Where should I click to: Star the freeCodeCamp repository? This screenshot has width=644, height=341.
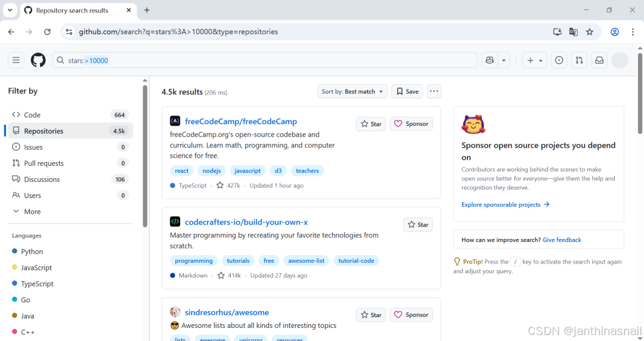[x=371, y=123]
